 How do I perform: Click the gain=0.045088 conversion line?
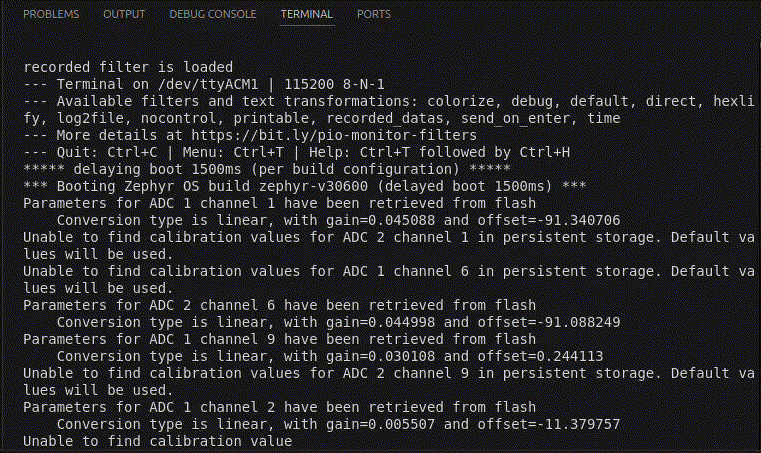tap(338, 220)
